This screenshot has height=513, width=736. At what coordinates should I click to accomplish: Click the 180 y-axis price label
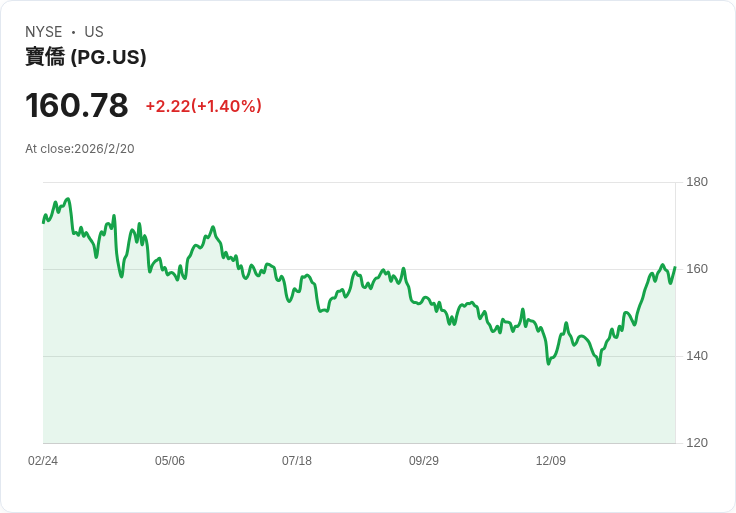tap(697, 182)
